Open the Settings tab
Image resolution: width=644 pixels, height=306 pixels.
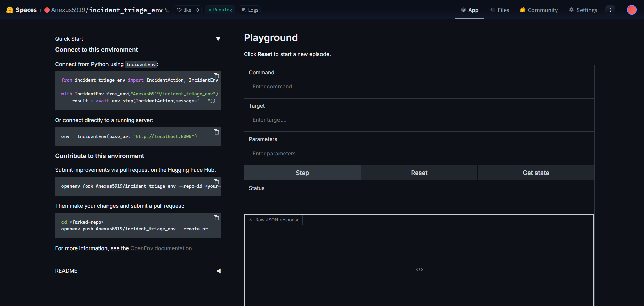[x=583, y=10]
